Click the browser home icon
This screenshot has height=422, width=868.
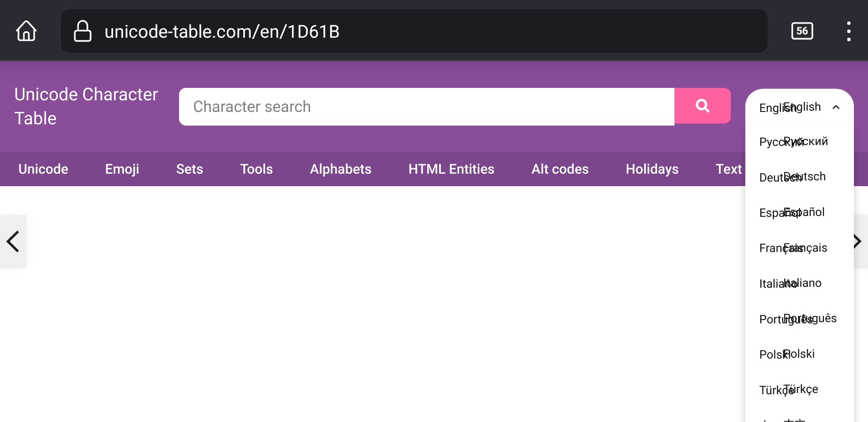pyautogui.click(x=26, y=31)
